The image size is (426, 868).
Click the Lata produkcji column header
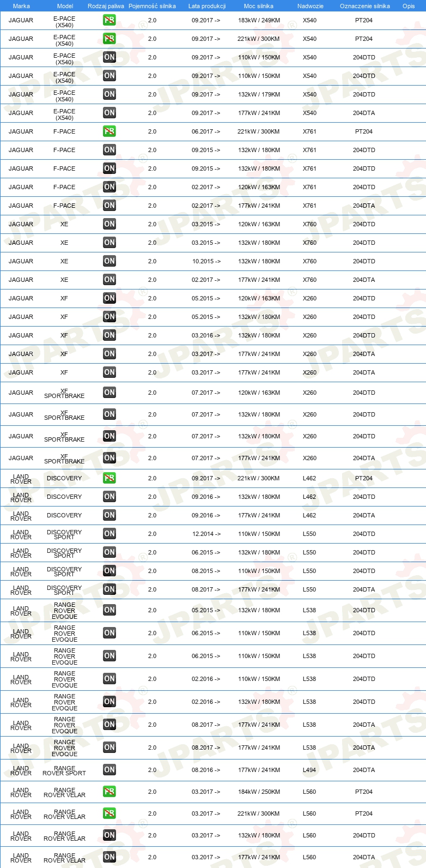[x=207, y=6]
